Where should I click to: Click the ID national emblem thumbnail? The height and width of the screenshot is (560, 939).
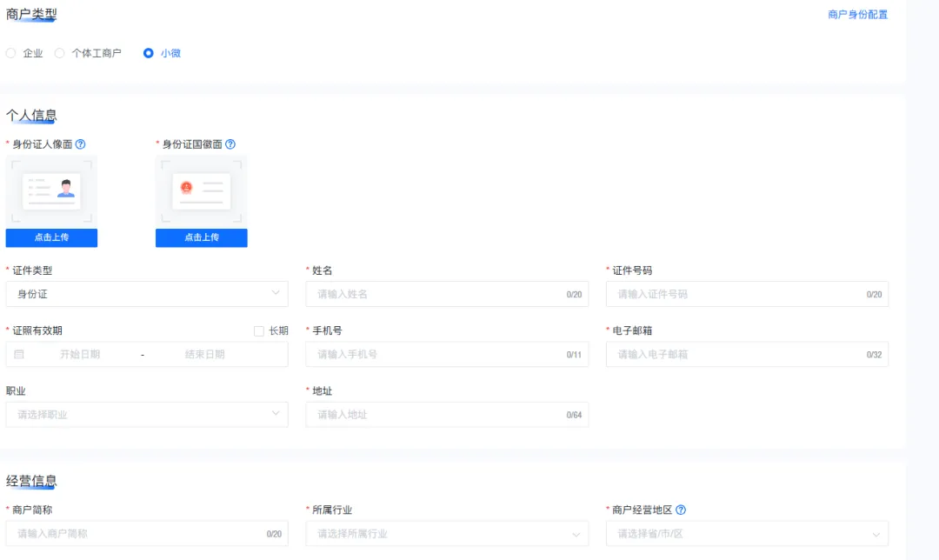201,191
